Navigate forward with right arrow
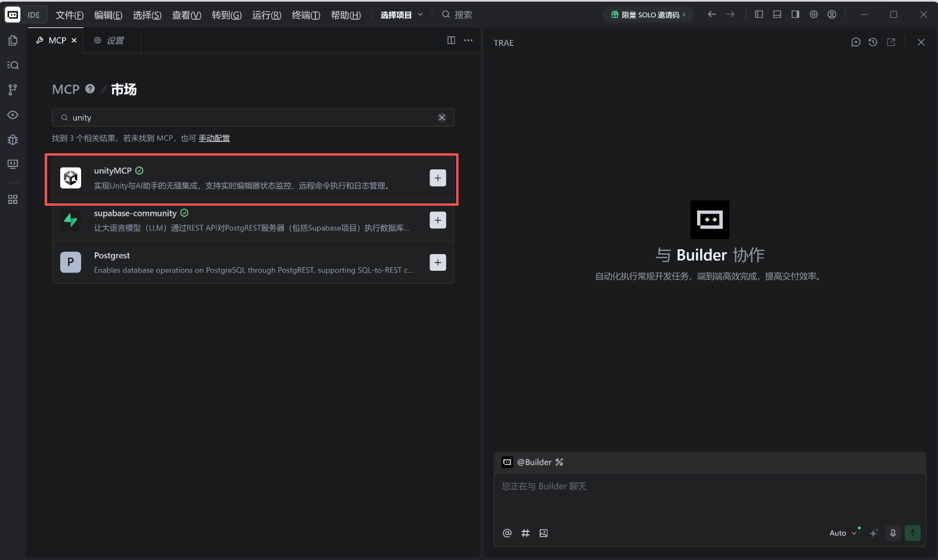Screen dimensions: 938x560 [730, 14]
